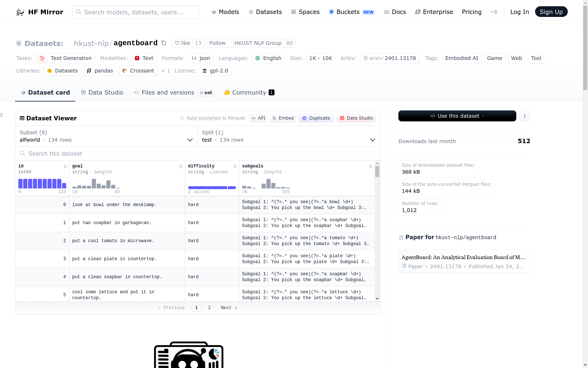Screen dimensions: 588x368
Task: Expand the Subset alfworld dropdown
Action: tap(107, 136)
